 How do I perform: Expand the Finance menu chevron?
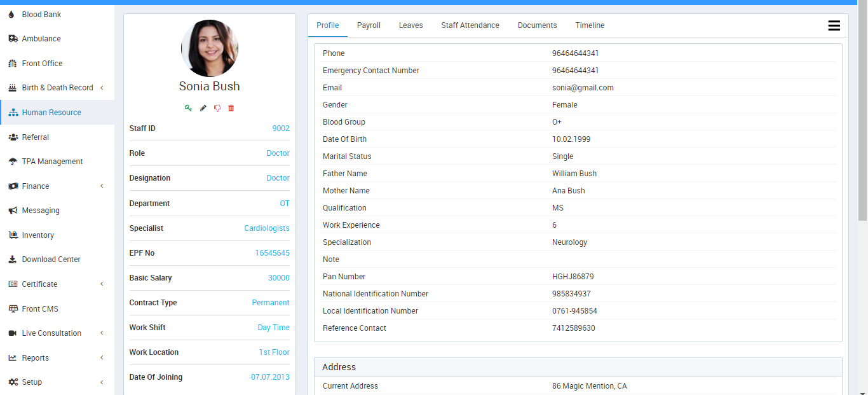[x=102, y=186]
